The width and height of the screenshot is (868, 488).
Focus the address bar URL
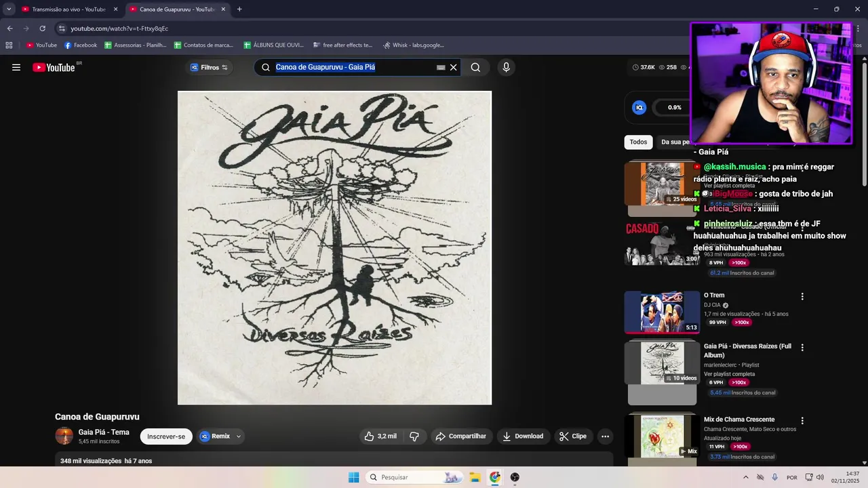click(119, 28)
